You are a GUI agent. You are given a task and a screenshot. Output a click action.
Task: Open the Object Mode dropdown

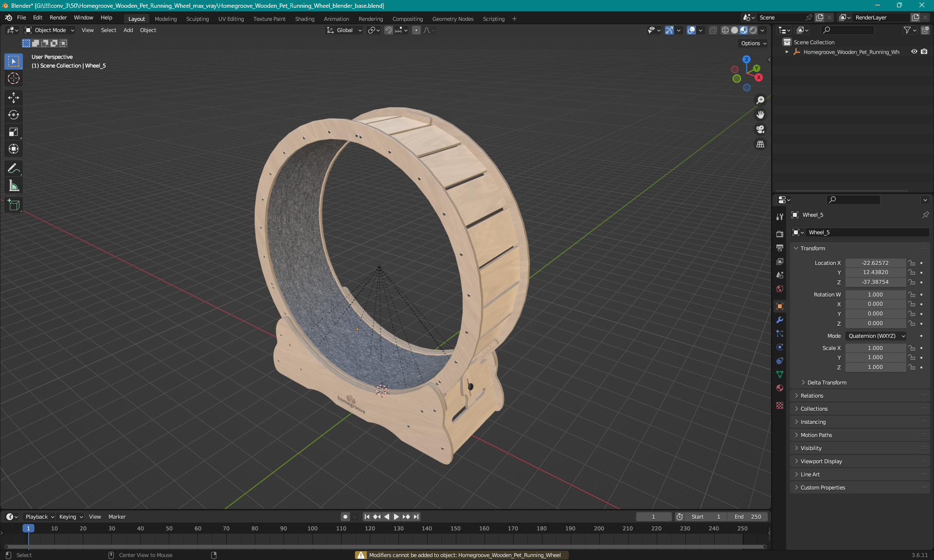tap(50, 30)
